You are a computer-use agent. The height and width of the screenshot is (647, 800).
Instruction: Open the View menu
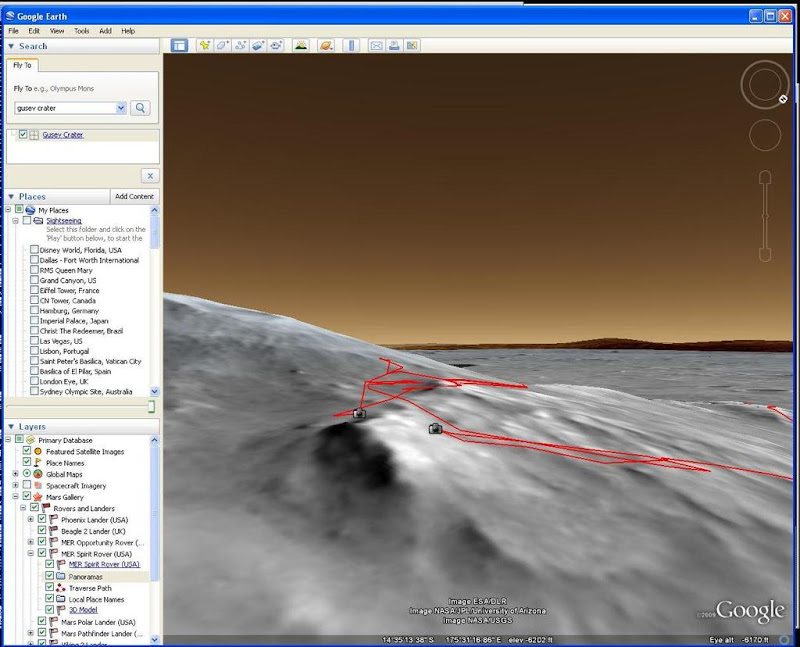click(57, 31)
